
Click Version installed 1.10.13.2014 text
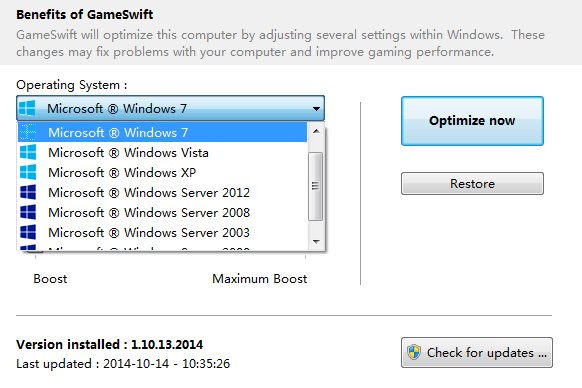click(109, 345)
